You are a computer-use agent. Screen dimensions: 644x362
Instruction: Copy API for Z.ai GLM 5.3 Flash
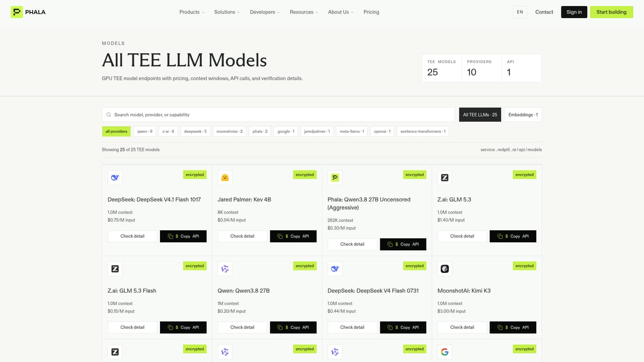183,327
